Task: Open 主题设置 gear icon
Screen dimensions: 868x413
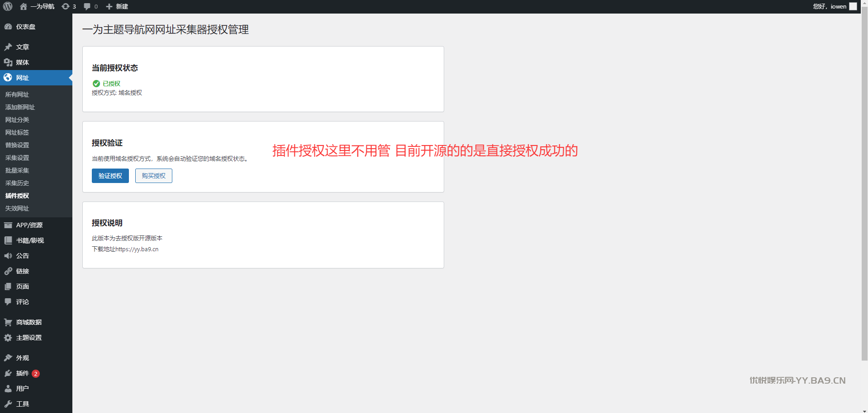Action: click(8, 338)
